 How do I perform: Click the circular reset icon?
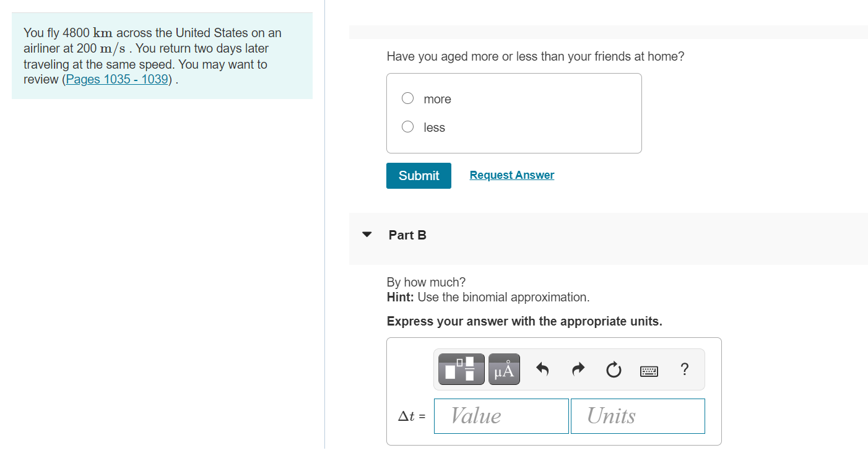[x=613, y=370]
